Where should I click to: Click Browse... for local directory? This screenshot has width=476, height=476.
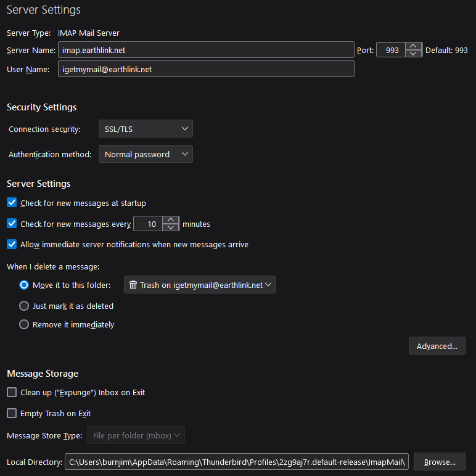pyautogui.click(x=440, y=461)
